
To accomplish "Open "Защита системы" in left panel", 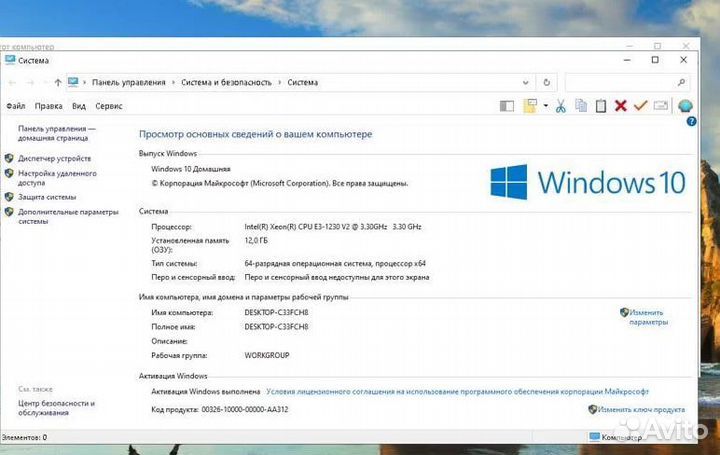I will tap(46, 197).
